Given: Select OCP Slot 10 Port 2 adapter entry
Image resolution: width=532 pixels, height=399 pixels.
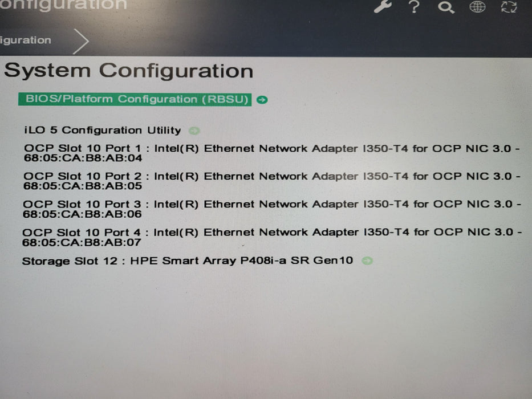Looking at the screenshot, I should pos(271,181).
